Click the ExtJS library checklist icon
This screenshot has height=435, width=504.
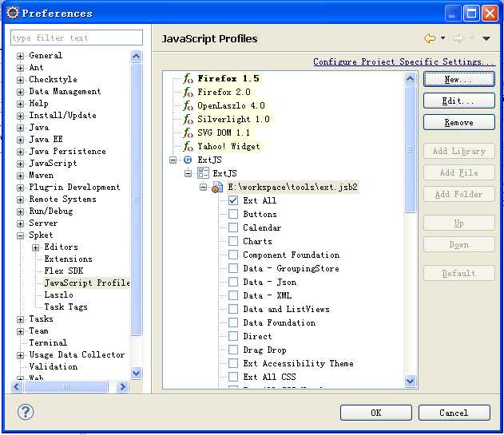203,173
